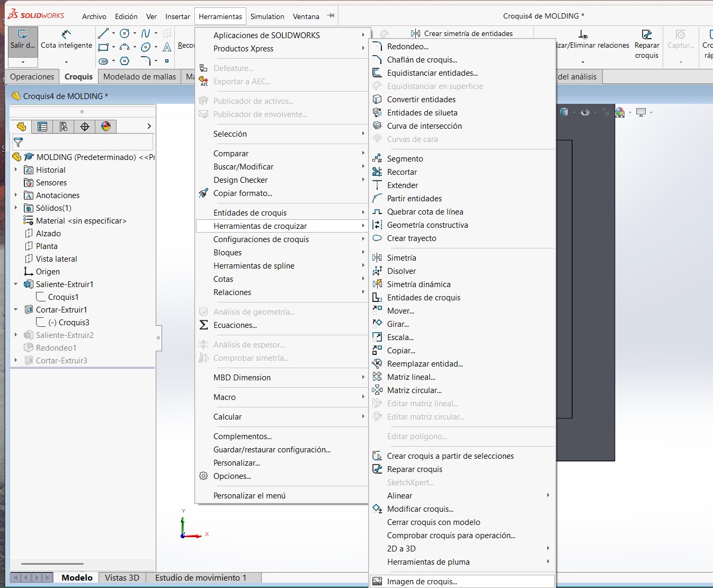
Task: Open Imagen de croquis dialog
Action: [x=462, y=582]
